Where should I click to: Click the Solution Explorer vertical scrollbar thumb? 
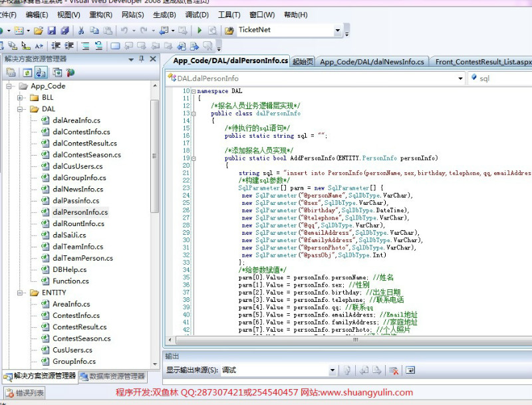[x=154, y=156]
